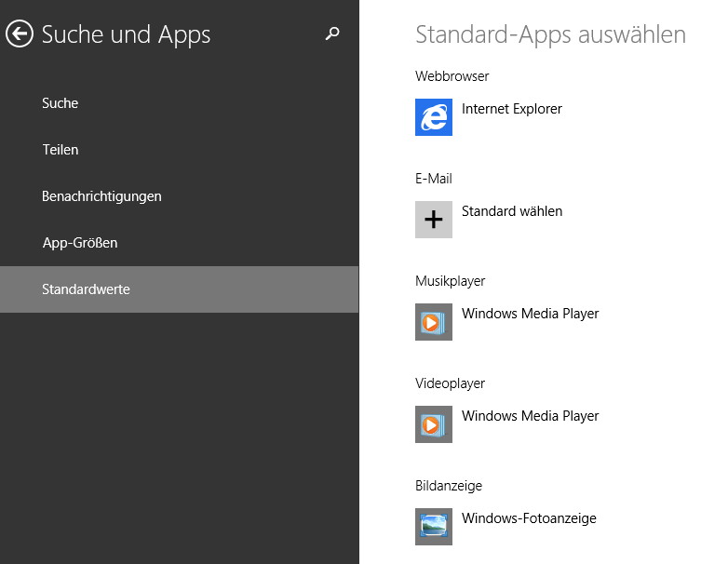Click the Media Player icon under Musikplayer
The height and width of the screenshot is (564, 728).
(x=434, y=322)
